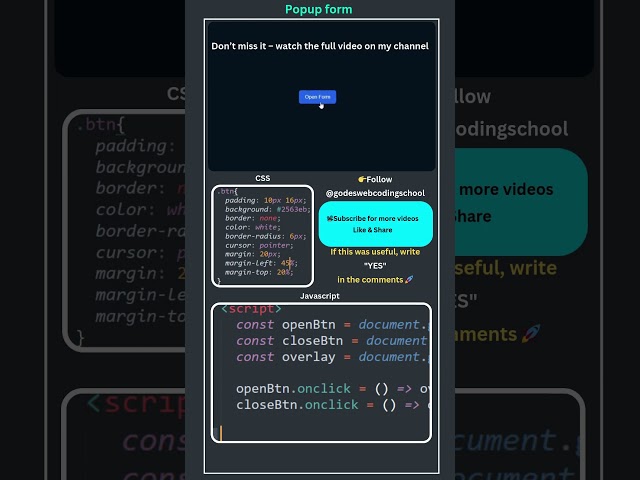Click the 'const closeBtn' code line
The image size is (640, 480).
click(x=332, y=341)
